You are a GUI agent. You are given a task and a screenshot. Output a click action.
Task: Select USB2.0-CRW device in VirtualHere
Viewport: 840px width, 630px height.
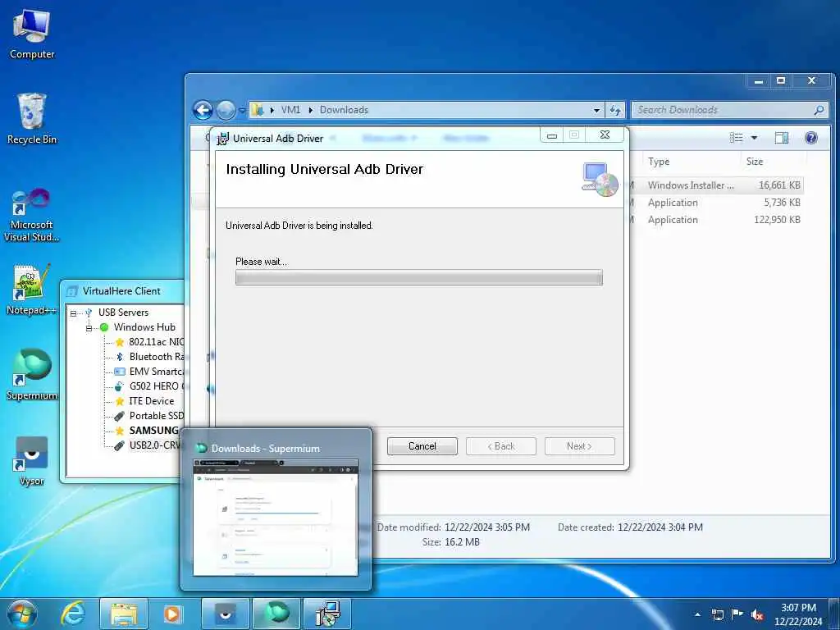pos(148,445)
